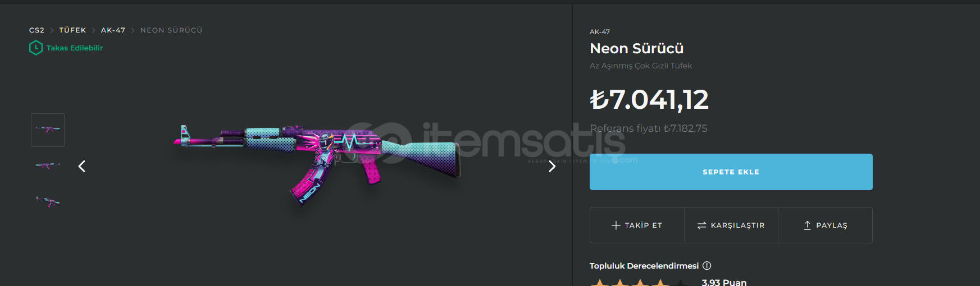
Task: Follow the item with TAKİP ET
Action: (x=637, y=225)
